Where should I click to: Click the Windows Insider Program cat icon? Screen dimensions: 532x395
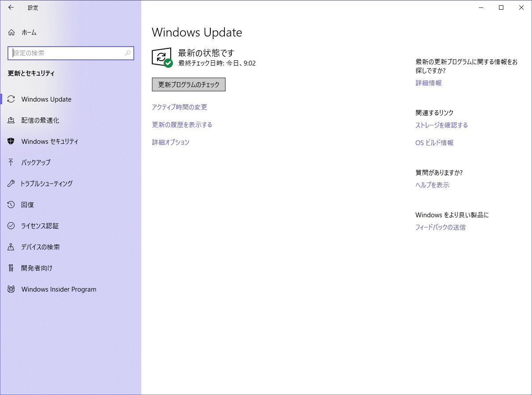click(11, 289)
